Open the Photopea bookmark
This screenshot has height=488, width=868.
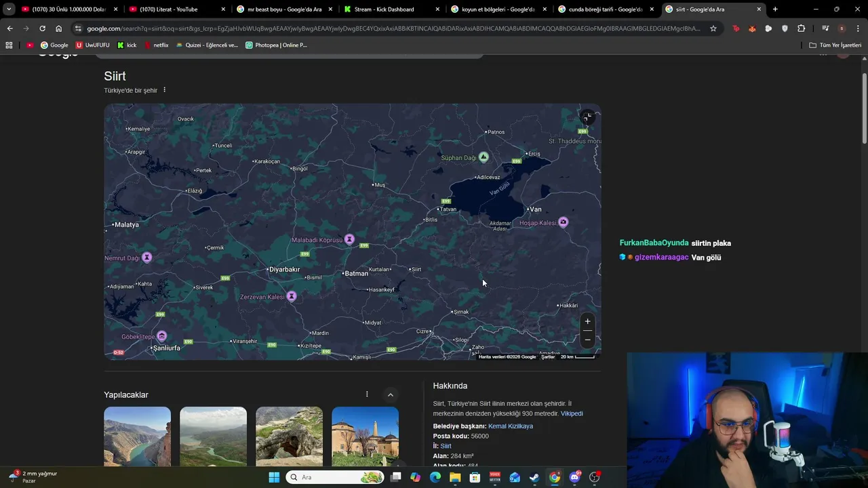(x=276, y=45)
